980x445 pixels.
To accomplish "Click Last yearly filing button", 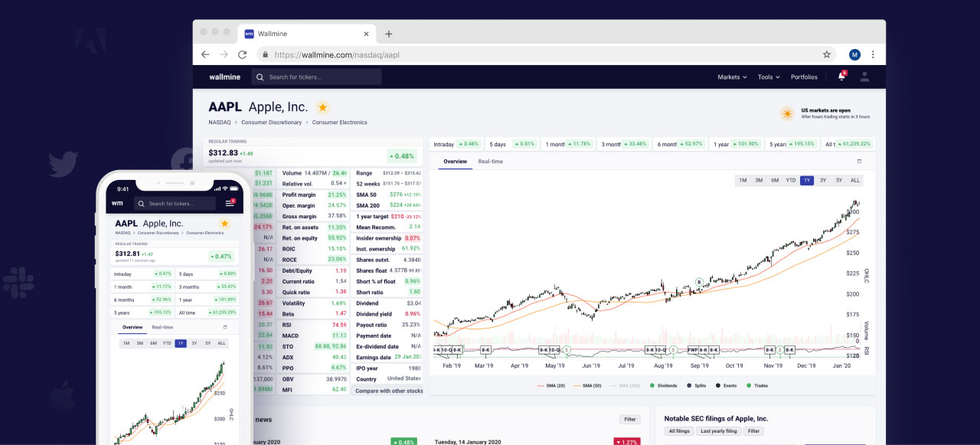I will point(719,431).
